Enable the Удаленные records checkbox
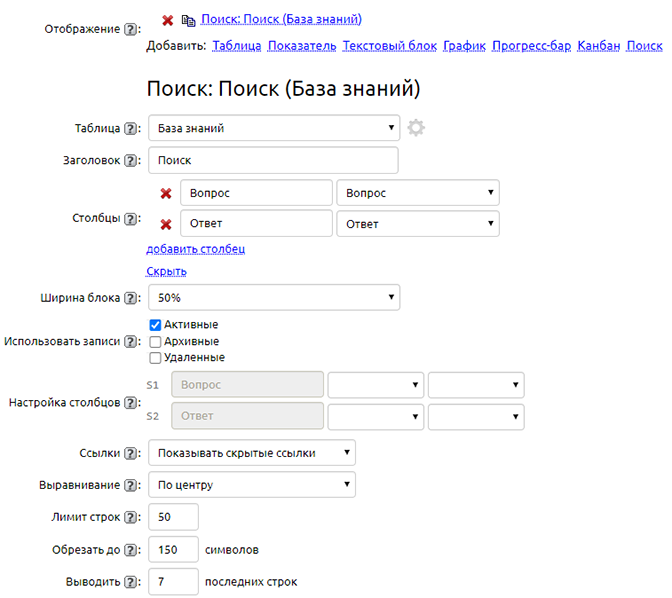672x598 pixels. 155,357
